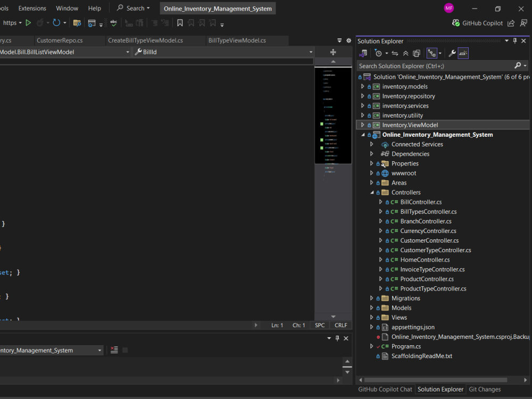The height and width of the screenshot is (399, 532).
Task: Expand the inventory.models project
Action: pyautogui.click(x=363, y=87)
